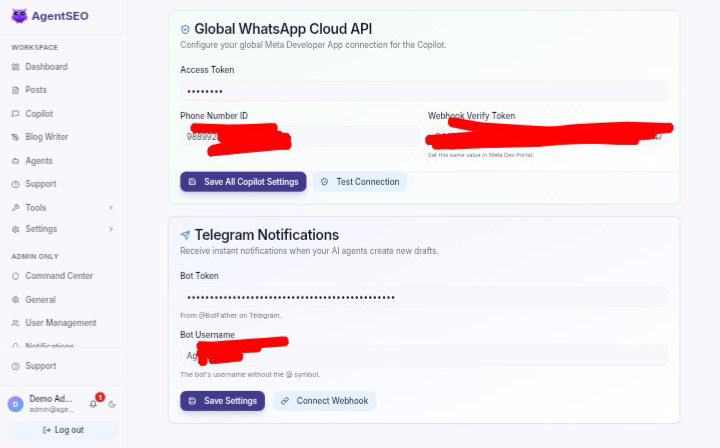Click the Dashboard sidebar icon
The height and width of the screenshot is (448, 720).
(x=16, y=67)
